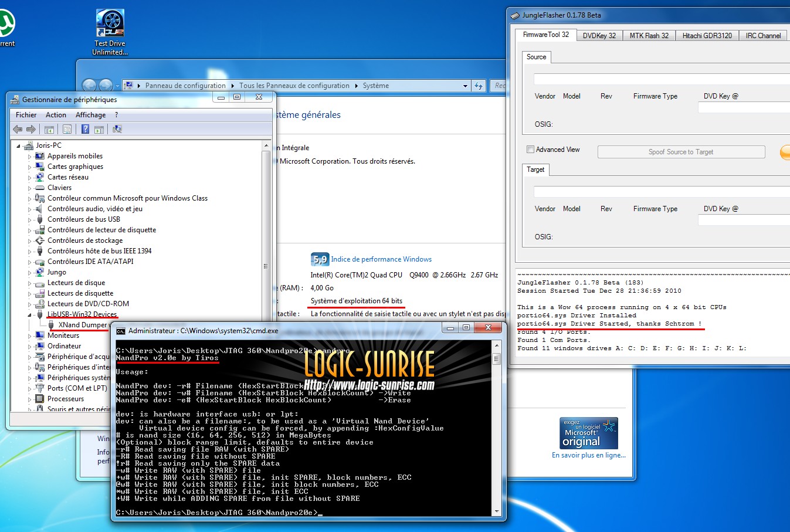Open Action menu in Device Manager

(x=56, y=115)
